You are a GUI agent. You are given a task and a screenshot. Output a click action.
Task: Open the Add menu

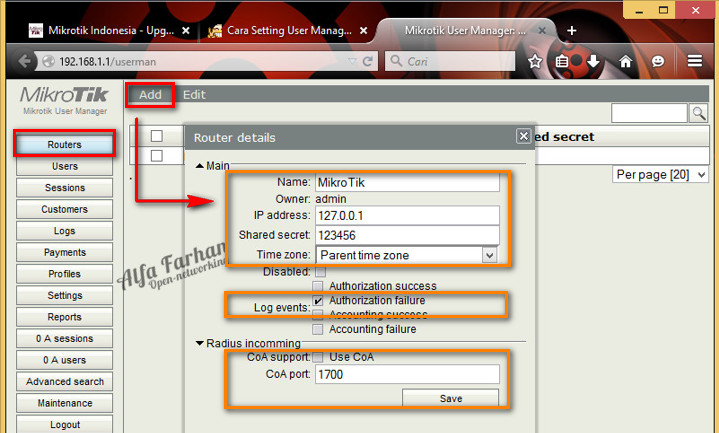(x=150, y=95)
